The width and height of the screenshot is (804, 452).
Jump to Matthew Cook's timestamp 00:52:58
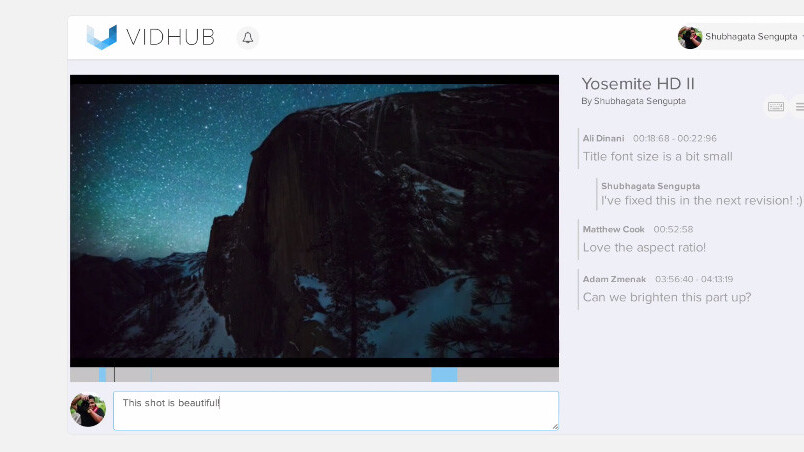point(673,229)
